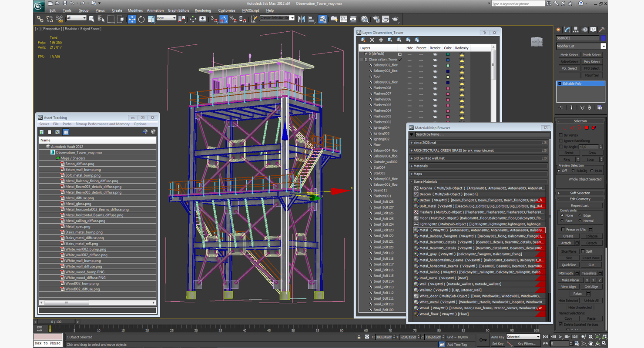This screenshot has height=348, width=644.
Task: Open Render Setup teapot icon
Action: 375,19
